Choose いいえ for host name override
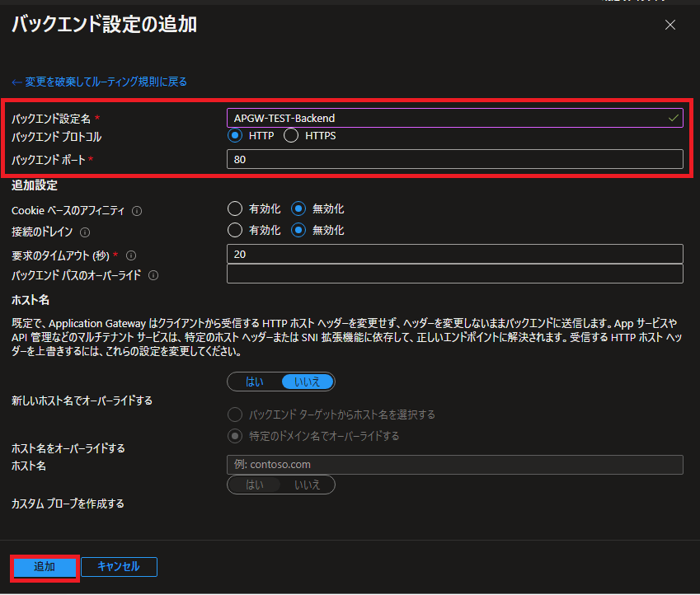 [x=308, y=382]
